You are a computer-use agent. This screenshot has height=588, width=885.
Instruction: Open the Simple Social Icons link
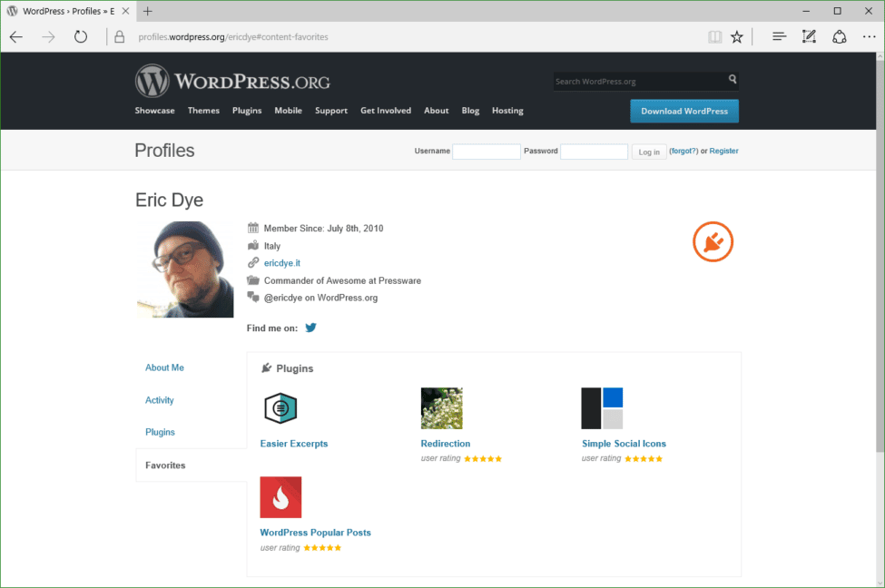tap(624, 444)
